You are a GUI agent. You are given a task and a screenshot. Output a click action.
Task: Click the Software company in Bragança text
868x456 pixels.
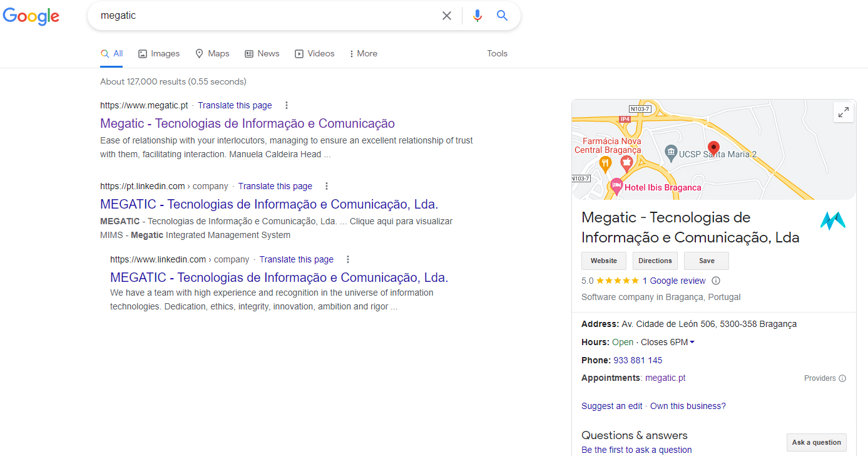pos(661,297)
